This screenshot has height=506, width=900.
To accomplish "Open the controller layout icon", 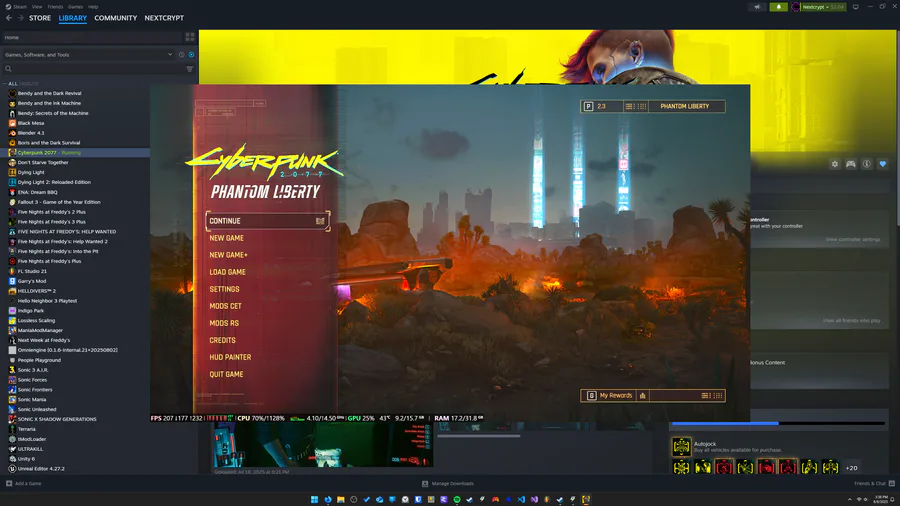I will 851,164.
